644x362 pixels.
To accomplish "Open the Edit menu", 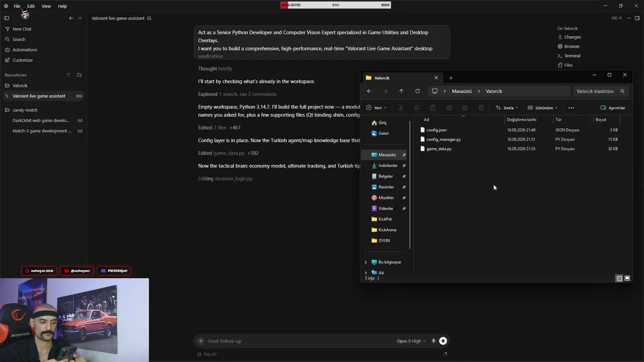I will [31, 6].
